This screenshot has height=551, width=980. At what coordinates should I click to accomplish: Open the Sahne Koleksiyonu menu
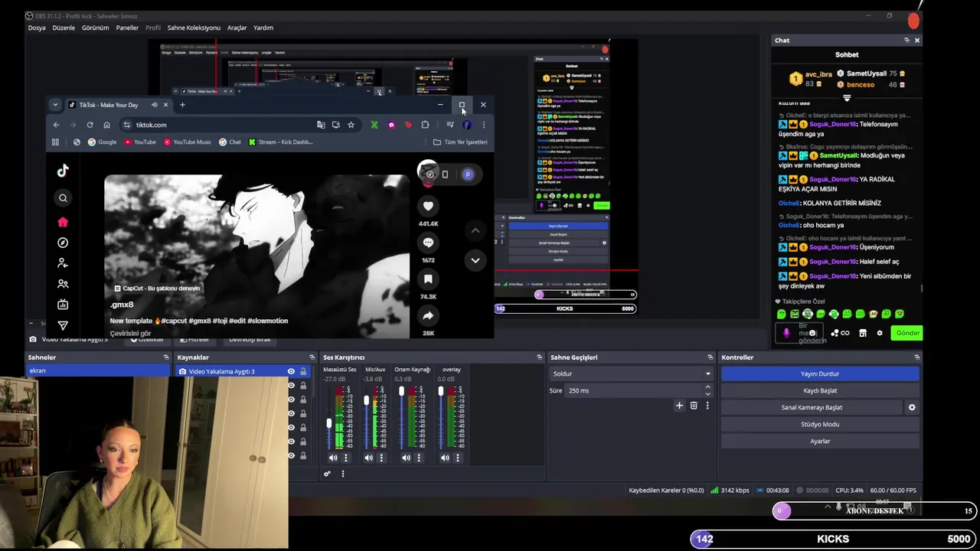[194, 28]
